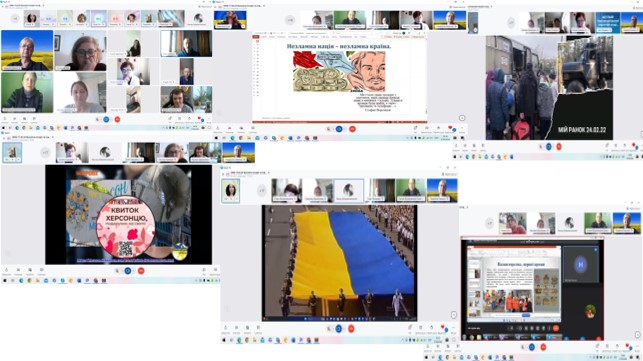
Task: Click the blue round button under the Незламна нація slide
Action: tap(339, 129)
